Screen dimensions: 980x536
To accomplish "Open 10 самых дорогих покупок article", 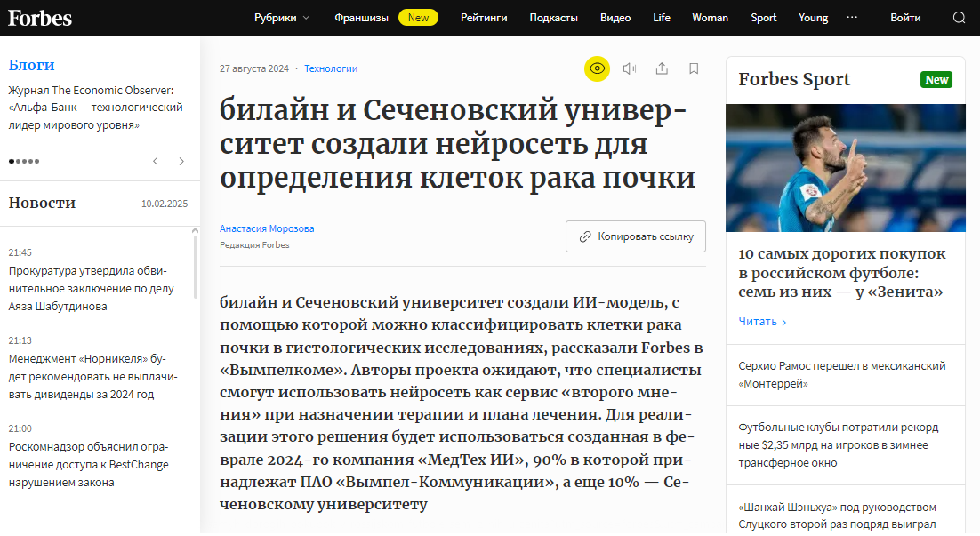I will click(842, 272).
